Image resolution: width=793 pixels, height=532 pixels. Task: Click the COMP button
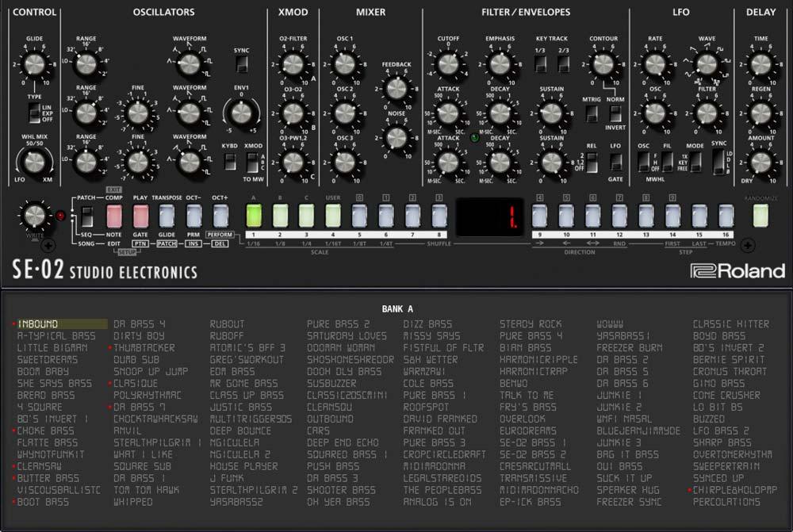click(x=113, y=216)
